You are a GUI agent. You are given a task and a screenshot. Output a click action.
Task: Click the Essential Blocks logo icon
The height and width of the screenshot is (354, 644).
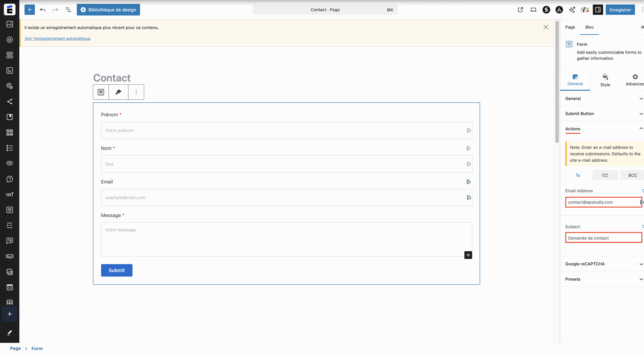(x=10, y=10)
